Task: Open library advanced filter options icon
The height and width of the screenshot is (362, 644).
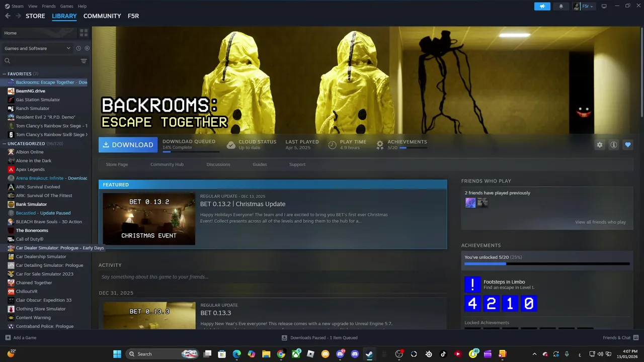Action: coord(84,61)
